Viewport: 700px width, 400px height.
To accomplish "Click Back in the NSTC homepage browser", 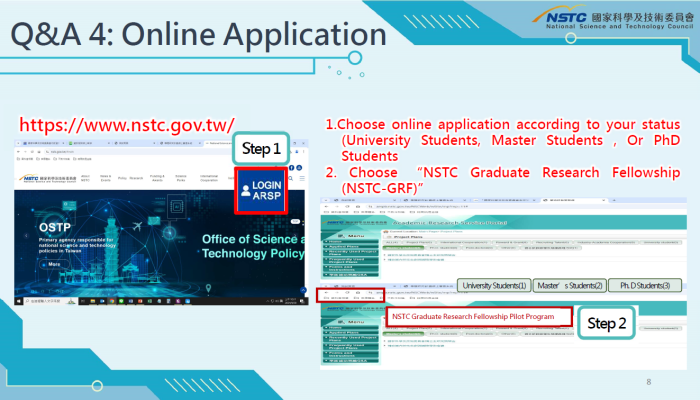I will pyautogui.click(x=18, y=152).
